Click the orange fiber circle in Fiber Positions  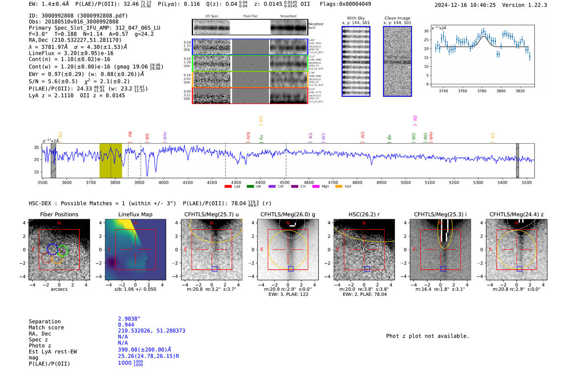pos(57,258)
